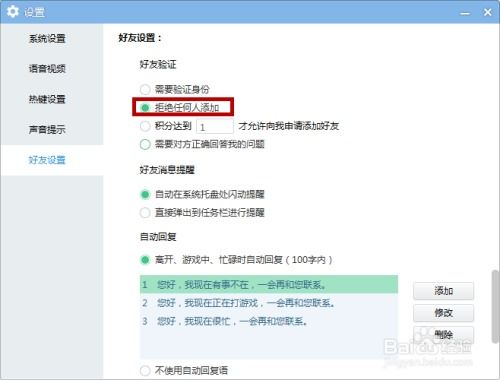Image resolution: width=500 pixels, height=380 pixels.
Task: Enable 离开、游戏中、忙碌时自动回复 option
Action: tap(145, 260)
